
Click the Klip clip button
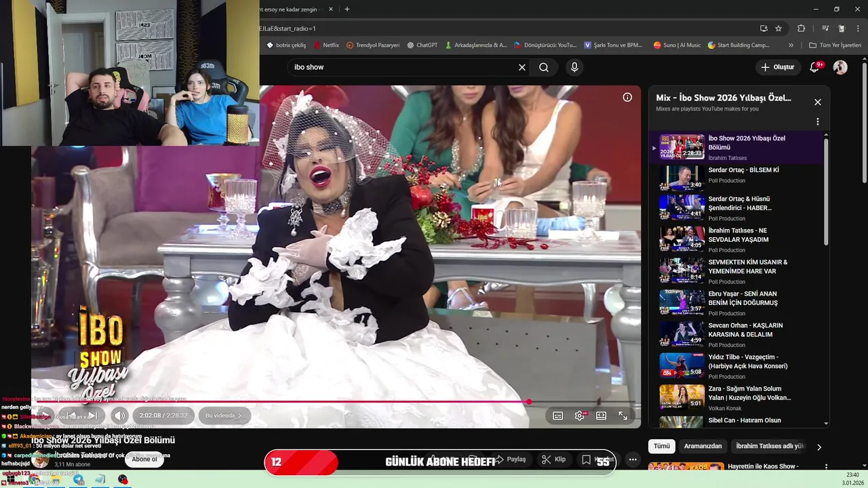pyautogui.click(x=554, y=460)
